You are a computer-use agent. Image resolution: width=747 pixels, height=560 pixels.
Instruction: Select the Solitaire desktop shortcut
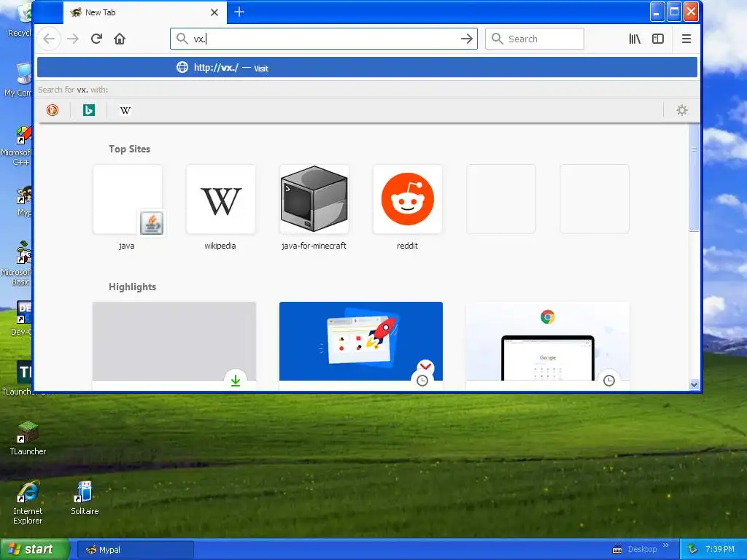(85, 498)
